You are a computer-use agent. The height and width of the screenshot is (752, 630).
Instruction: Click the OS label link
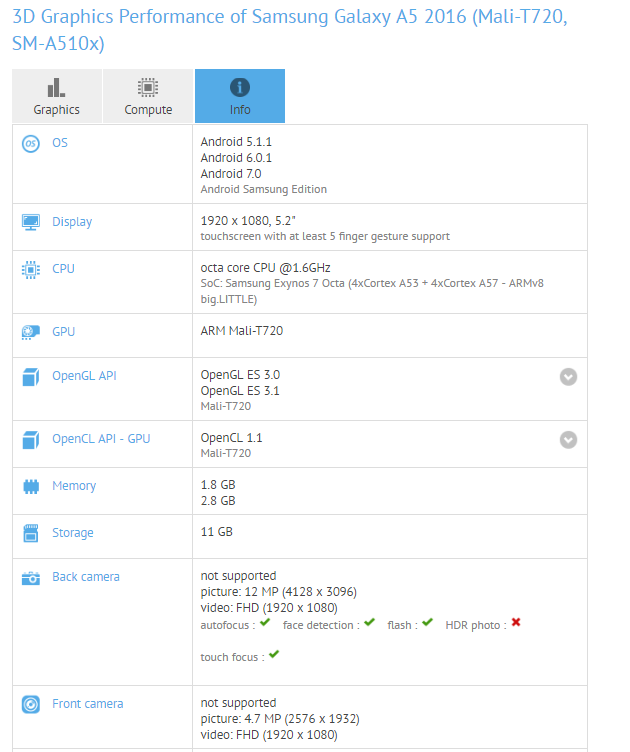(60, 143)
